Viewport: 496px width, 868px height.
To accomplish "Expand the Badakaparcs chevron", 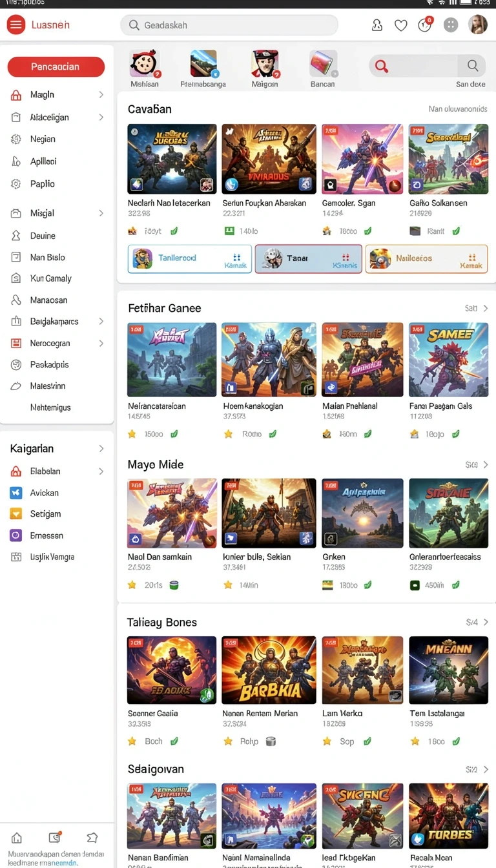I will click(101, 321).
